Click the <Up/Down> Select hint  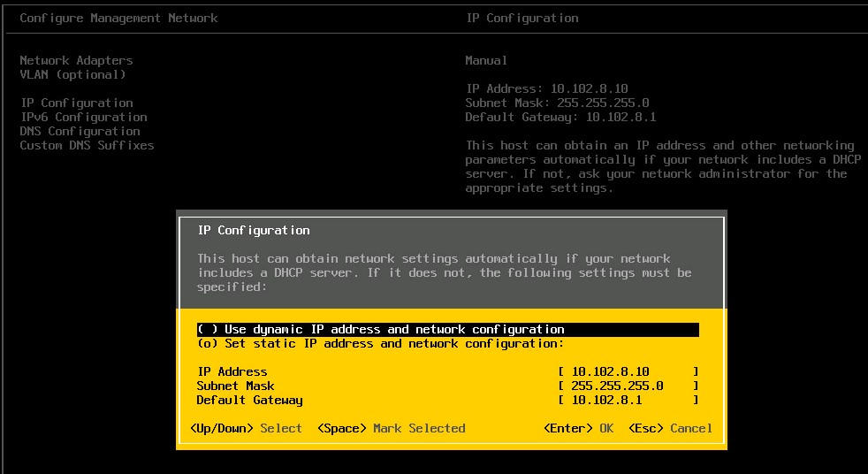click(246, 428)
